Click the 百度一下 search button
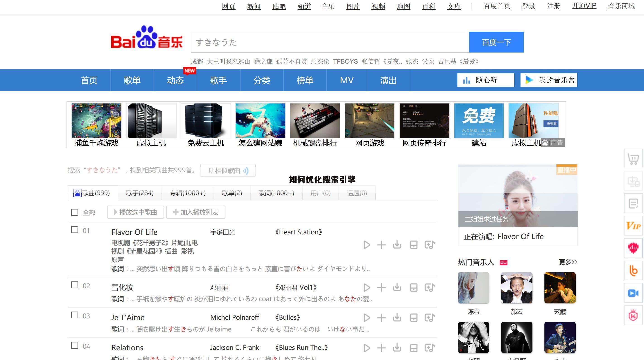 coord(496,42)
